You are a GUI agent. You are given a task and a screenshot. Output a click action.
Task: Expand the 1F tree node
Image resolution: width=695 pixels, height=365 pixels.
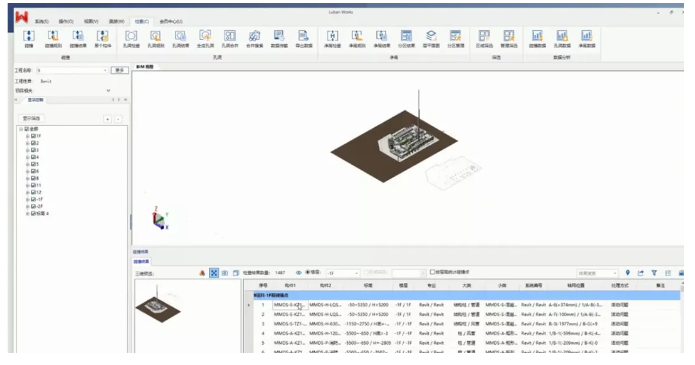(27, 136)
